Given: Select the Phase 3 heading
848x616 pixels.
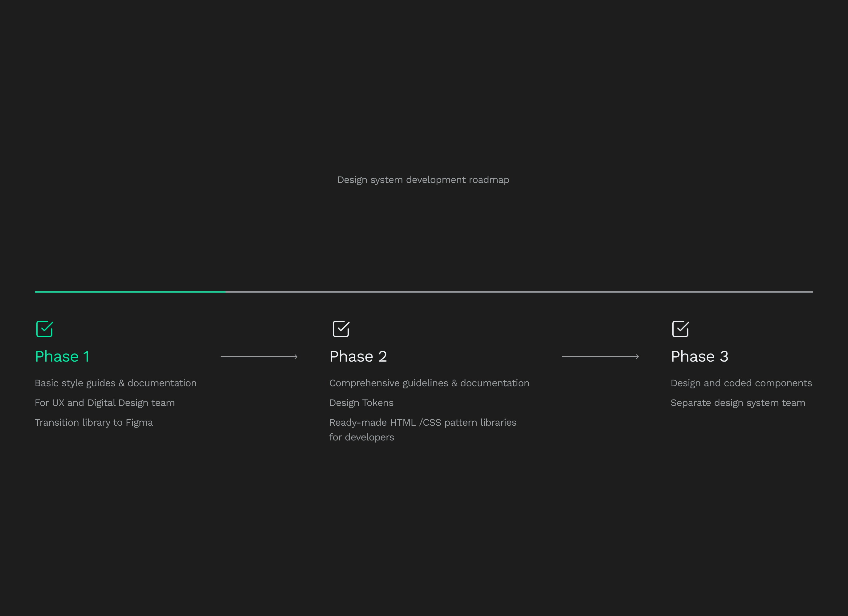Looking at the screenshot, I should [x=699, y=357].
